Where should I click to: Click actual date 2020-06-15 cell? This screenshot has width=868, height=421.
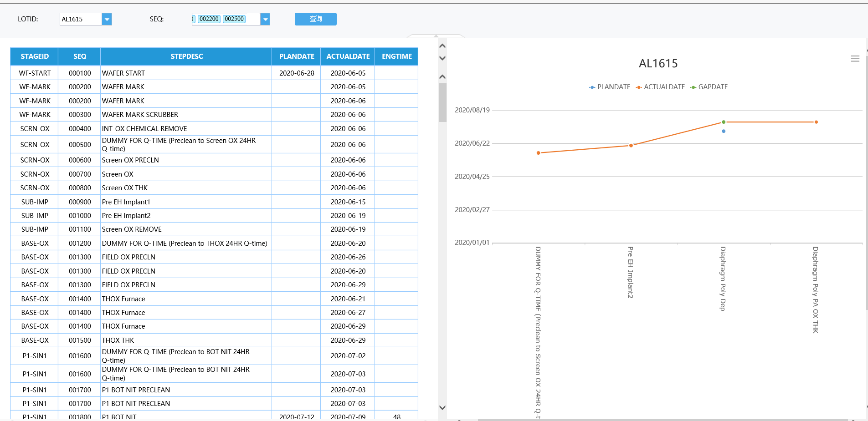click(348, 202)
